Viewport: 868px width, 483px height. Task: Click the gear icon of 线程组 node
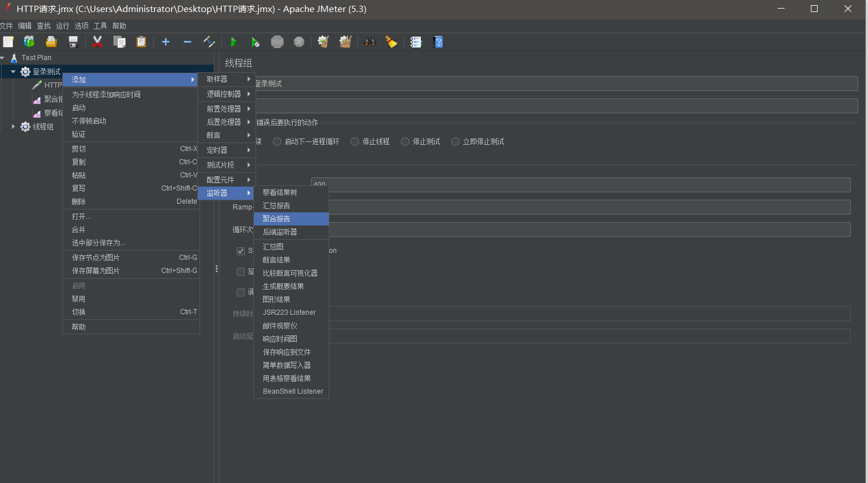(x=25, y=126)
